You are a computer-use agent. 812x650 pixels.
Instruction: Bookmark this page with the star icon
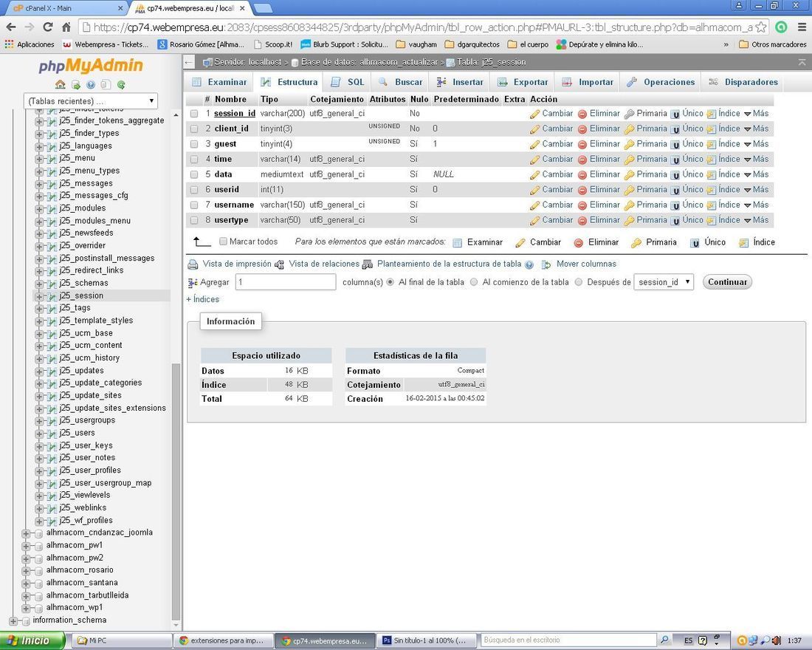761,27
